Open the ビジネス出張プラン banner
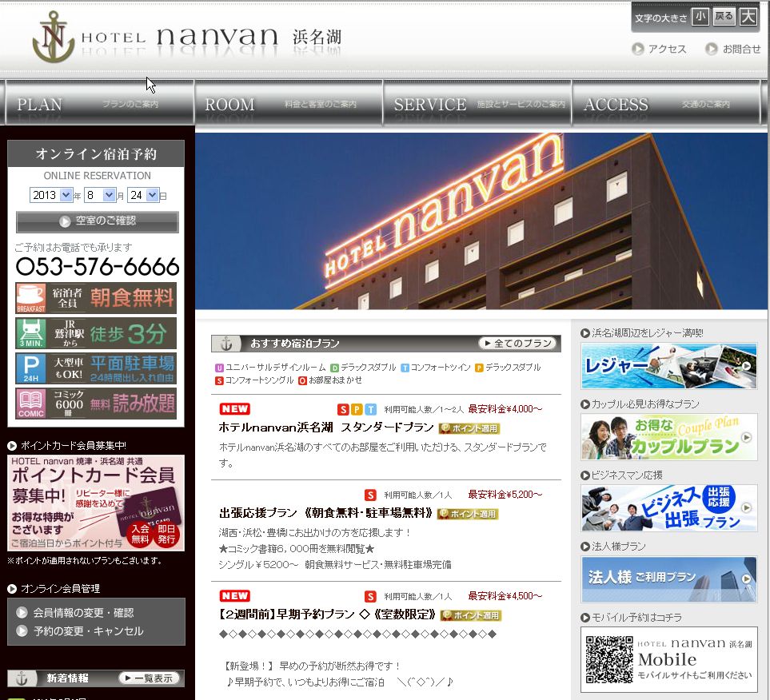Screen dimensions: 770x700 668,508
